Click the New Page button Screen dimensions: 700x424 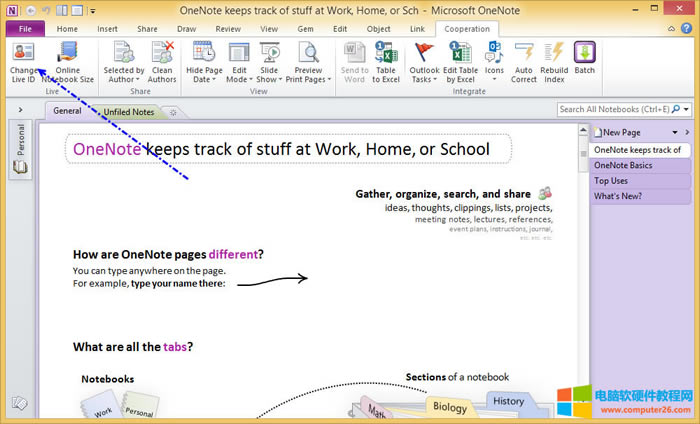pos(624,132)
